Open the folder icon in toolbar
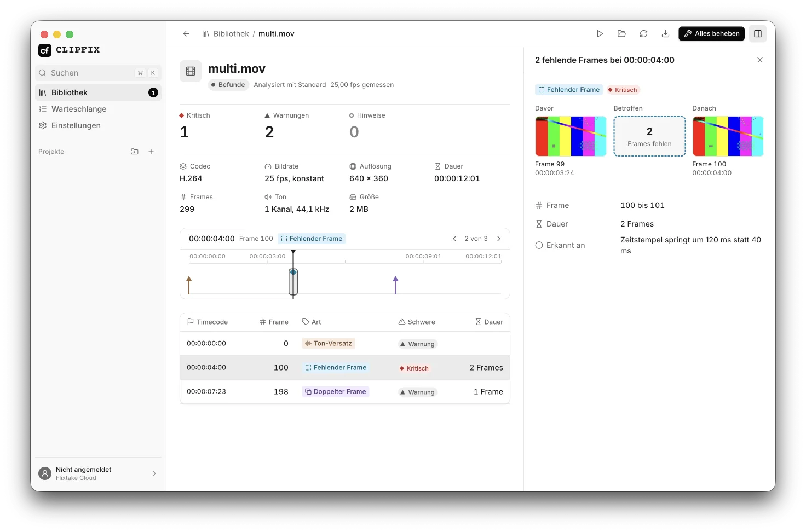The width and height of the screenshot is (806, 532). coord(622,34)
